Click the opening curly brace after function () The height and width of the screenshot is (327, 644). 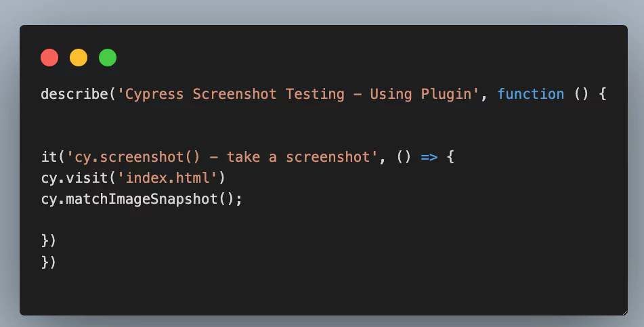[601, 94]
